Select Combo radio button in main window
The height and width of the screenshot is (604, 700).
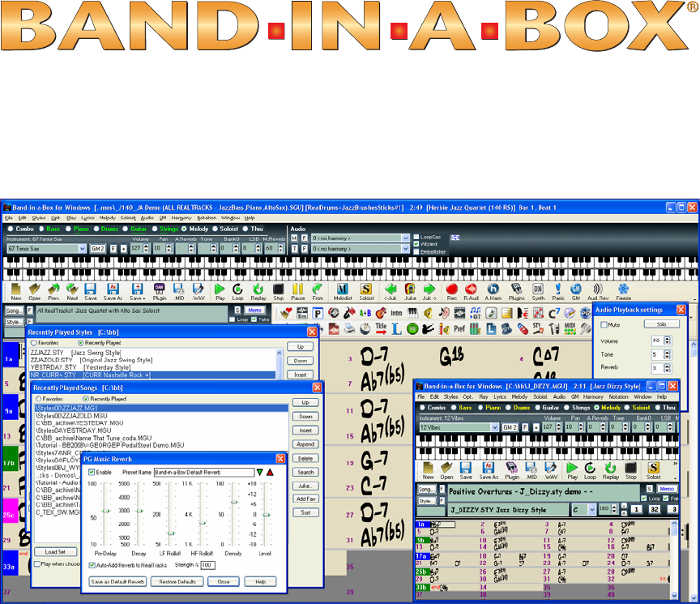pyautogui.click(x=11, y=229)
